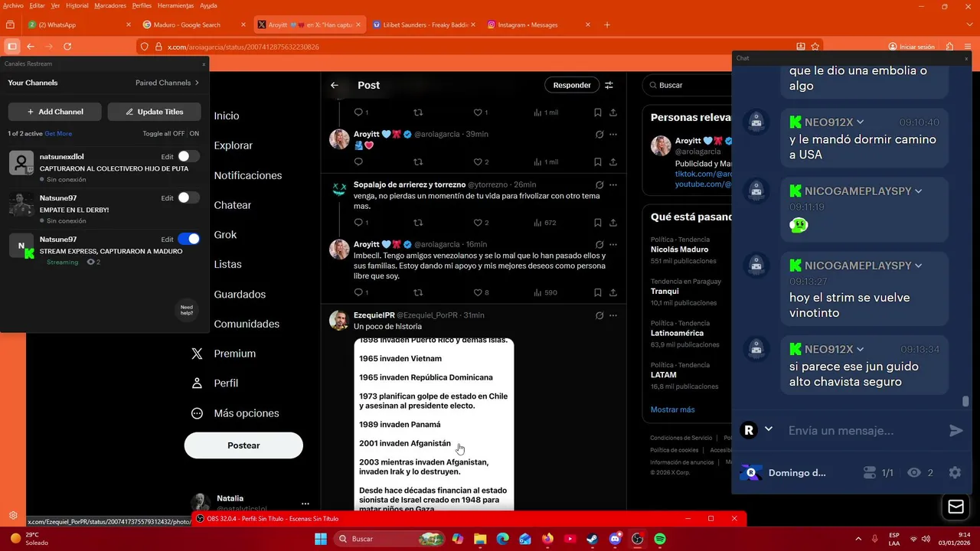Disable the streaming Natsune97 channel toggle
The height and width of the screenshot is (551, 980).
188,239
